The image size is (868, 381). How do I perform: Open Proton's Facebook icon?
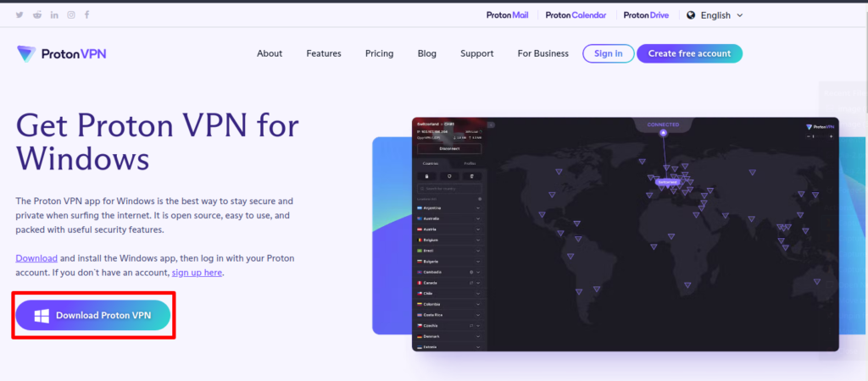point(87,15)
